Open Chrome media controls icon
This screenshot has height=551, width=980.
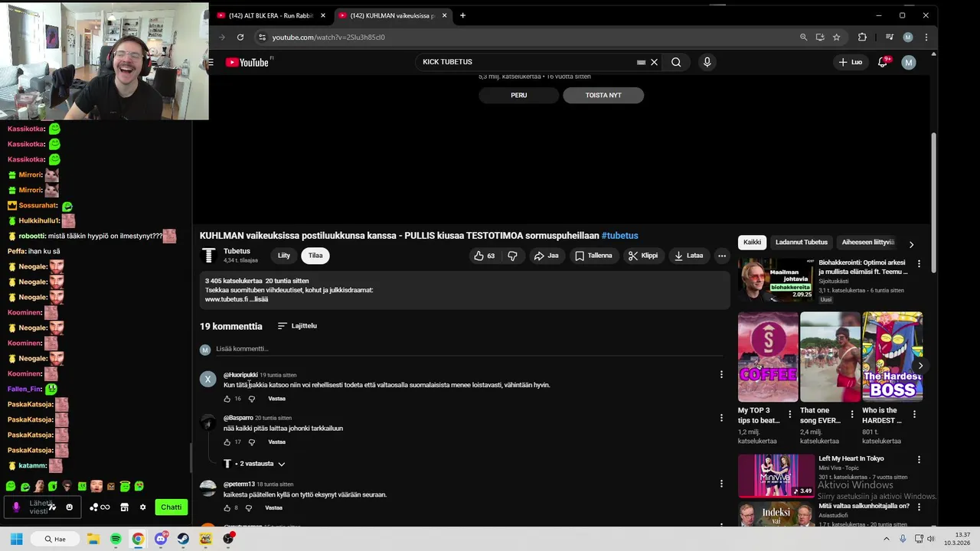(890, 37)
